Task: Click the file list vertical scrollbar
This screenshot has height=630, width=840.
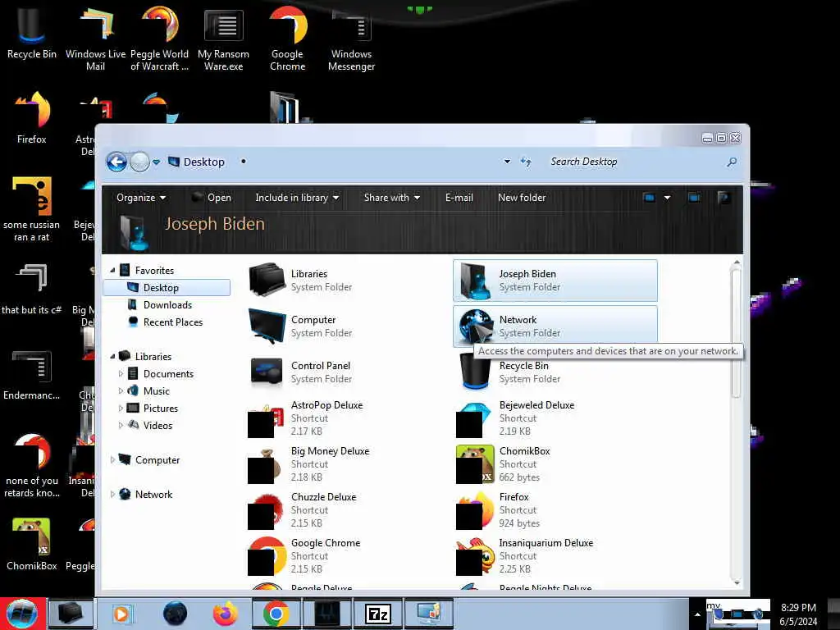Action: pos(737,333)
